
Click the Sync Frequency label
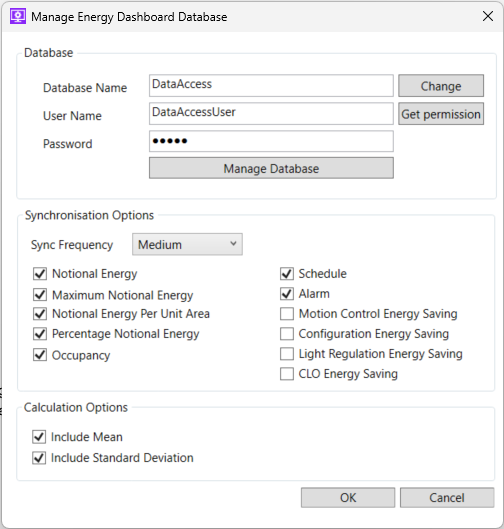click(72, 245)
